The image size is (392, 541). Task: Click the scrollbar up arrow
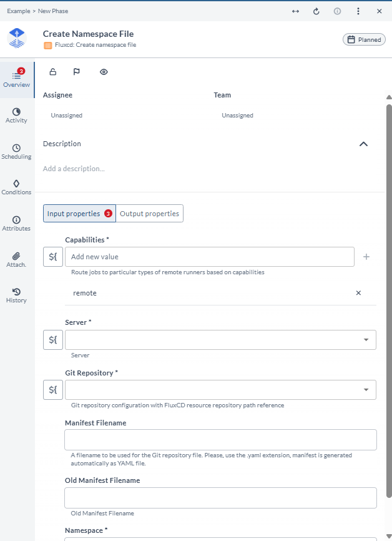(x=389, y=97)
